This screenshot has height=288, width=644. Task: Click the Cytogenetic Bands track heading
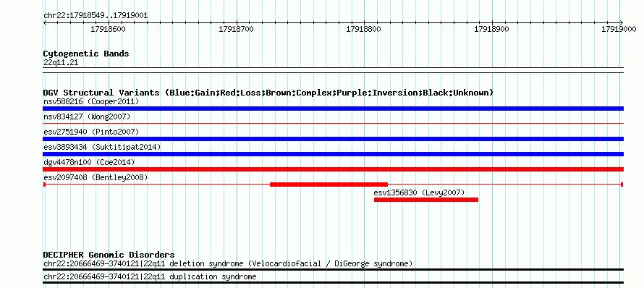coord(86,54)
